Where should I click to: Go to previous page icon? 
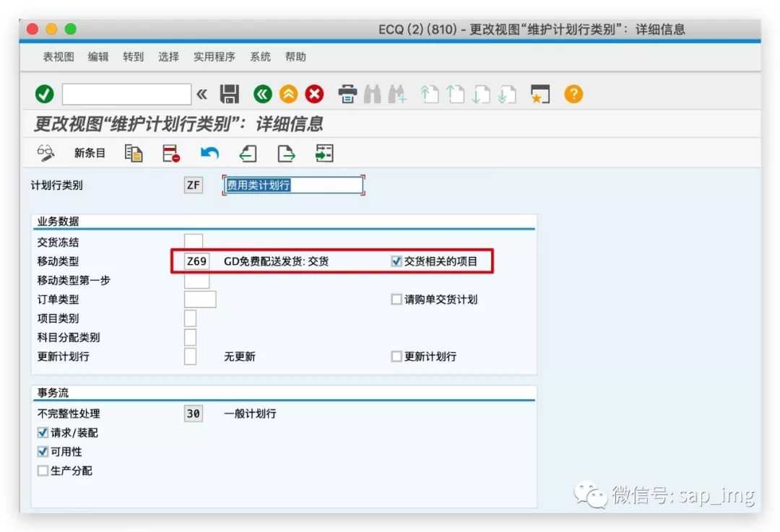(x=455, y=94)
